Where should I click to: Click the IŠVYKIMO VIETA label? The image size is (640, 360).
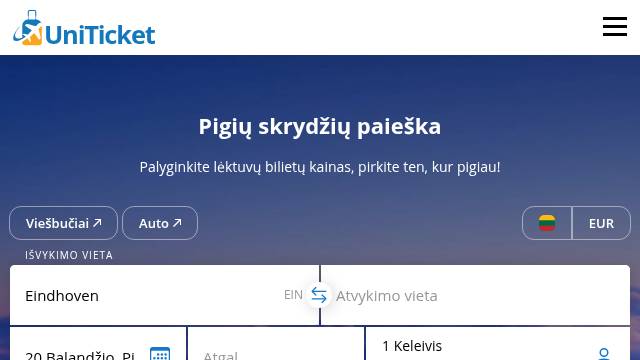pos(69,255)
